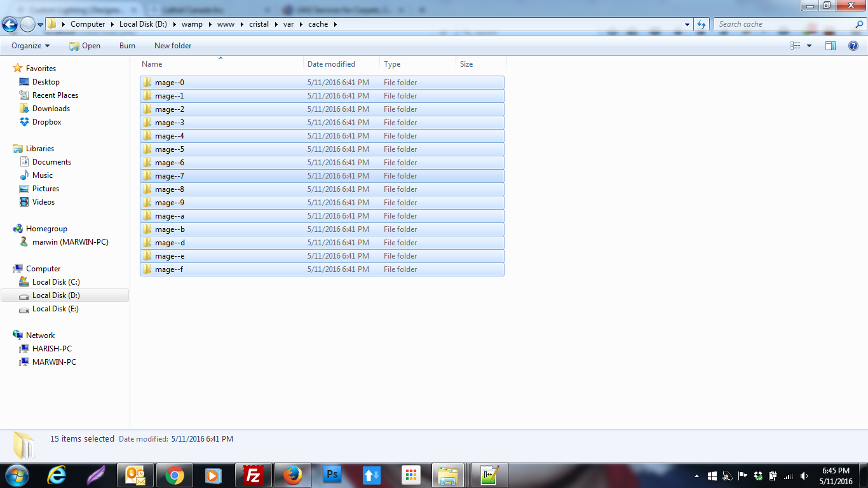Open the Organize dropdown menu
This screenshot has height=488, width=868.
coord(31,46)
